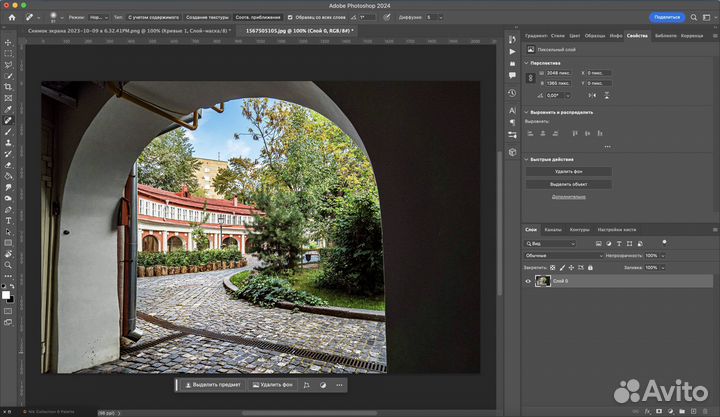Switch to the 'Контуры' tab

click(579, 230)
